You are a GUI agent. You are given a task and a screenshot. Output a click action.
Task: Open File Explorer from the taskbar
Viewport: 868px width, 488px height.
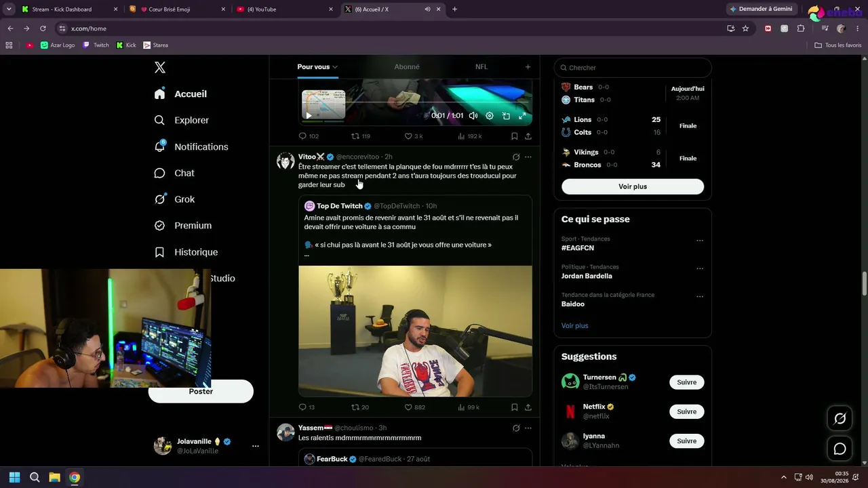55,477
